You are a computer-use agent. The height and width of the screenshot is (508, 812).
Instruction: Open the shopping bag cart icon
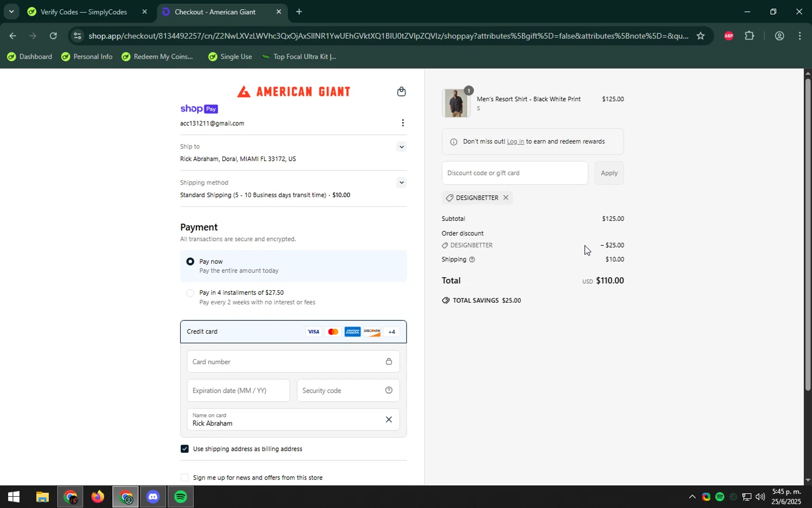(401, 92)
